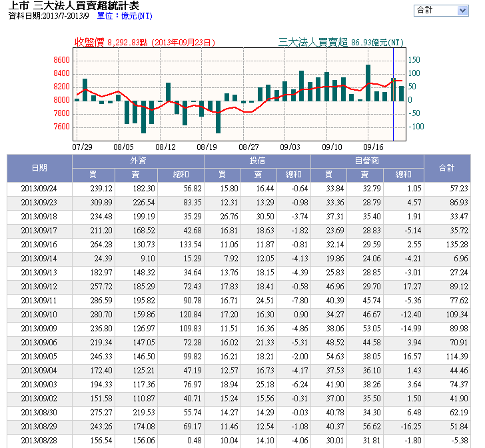
Task: Click investment trust net value 0.90
Action: pos(301,315)
